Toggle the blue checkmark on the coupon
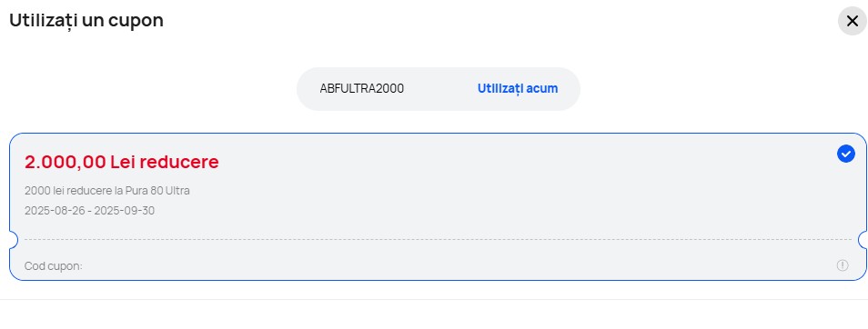868x329 pixels. click(x=845, y=154)
